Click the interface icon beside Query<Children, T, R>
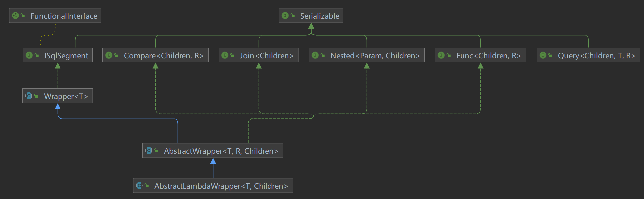 [543, 55]
